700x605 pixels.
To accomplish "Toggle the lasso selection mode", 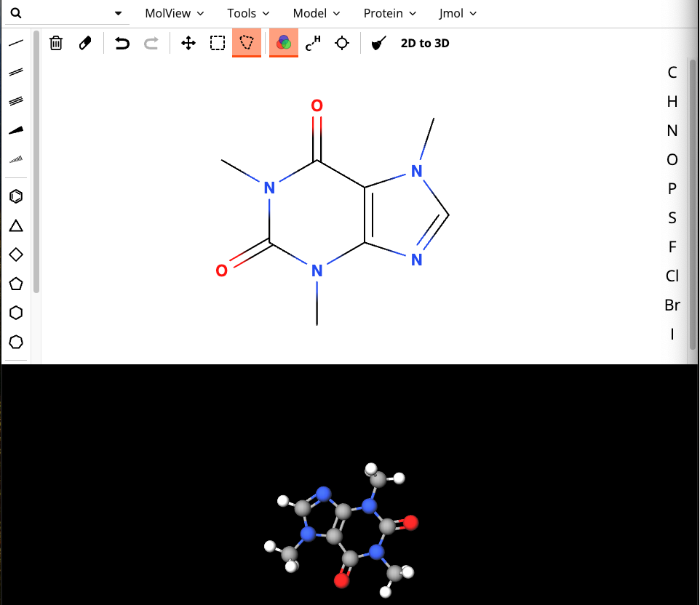I will 247,43.
